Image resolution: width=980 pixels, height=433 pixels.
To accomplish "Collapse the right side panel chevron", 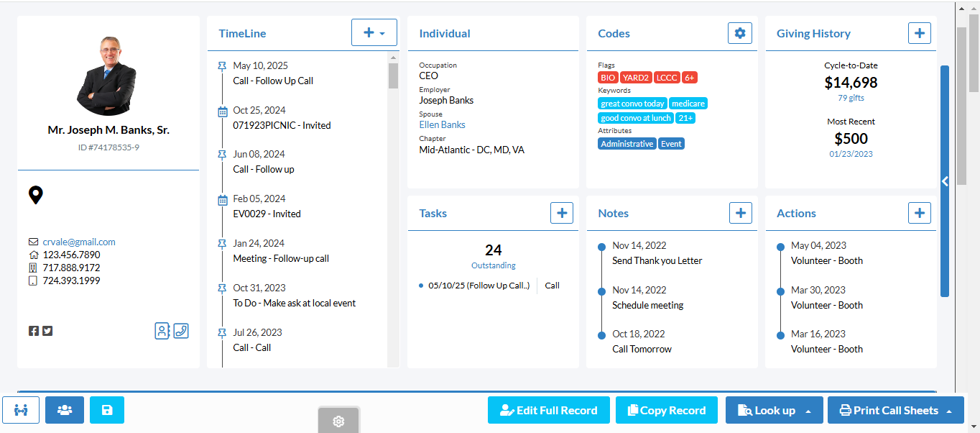I will (945, 181).
